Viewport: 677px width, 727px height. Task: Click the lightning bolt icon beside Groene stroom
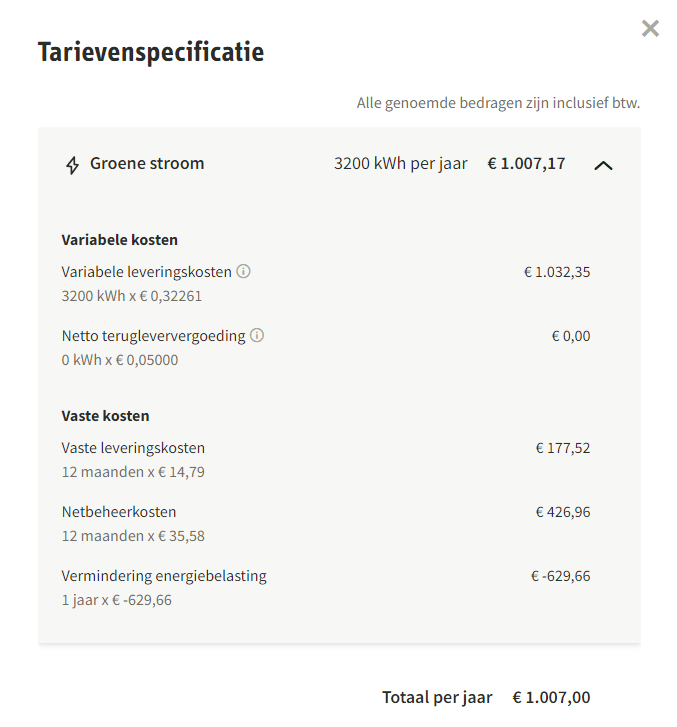[72, 165]
